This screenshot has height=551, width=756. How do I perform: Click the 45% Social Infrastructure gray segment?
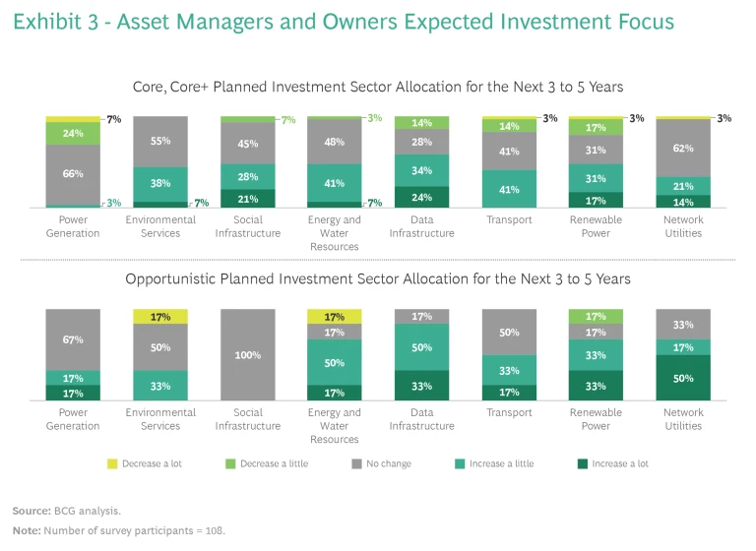tap(248, 143)
